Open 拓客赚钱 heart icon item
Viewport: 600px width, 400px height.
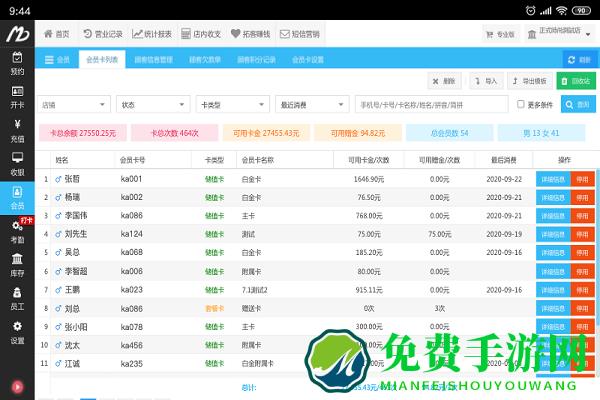pyautogui.click(x=251, y=34)
